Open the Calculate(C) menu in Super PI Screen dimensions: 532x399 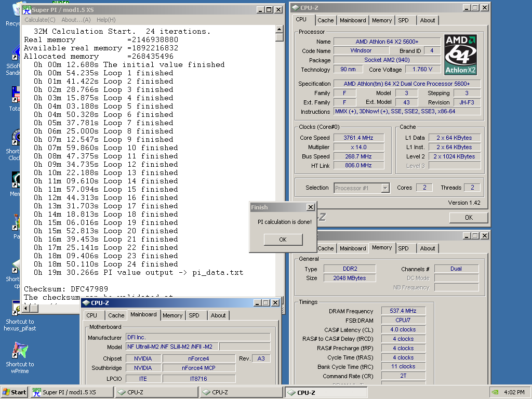point(39,20)
